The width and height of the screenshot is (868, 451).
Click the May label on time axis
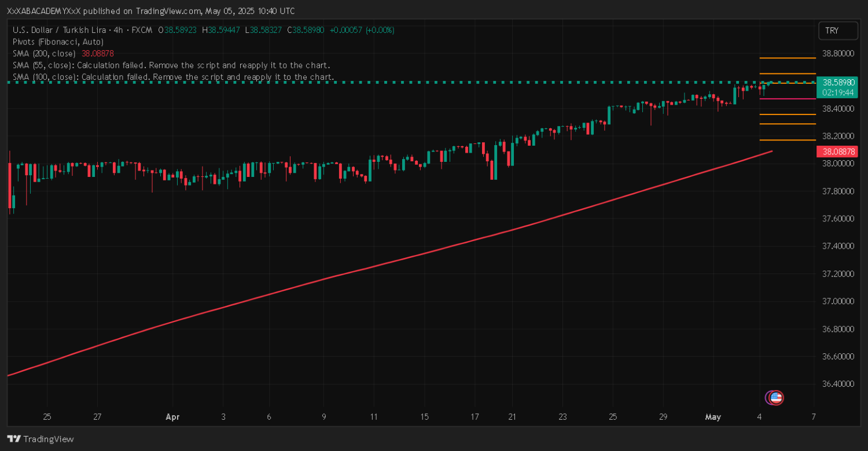712,417
